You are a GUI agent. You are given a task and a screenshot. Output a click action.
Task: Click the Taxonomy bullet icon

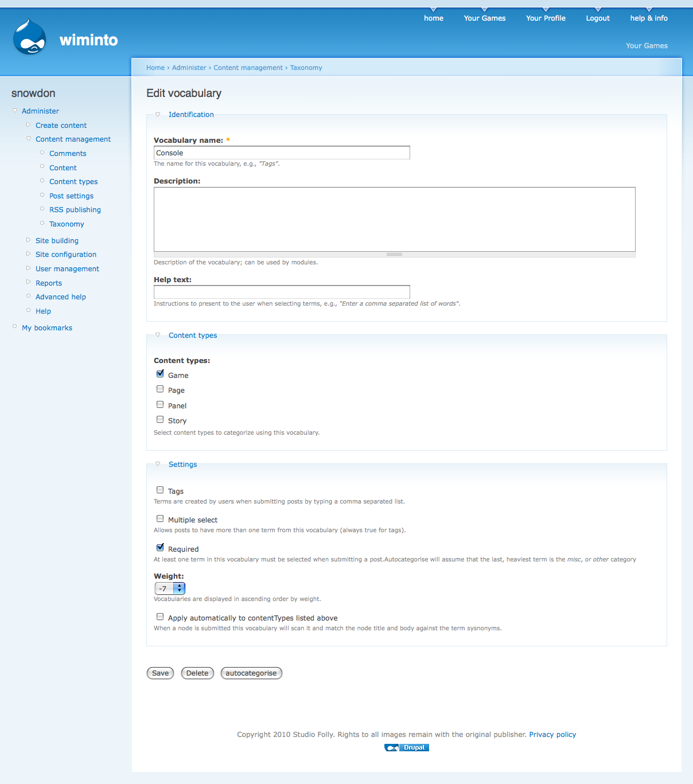pyautogui.click(x=42, y=223)
